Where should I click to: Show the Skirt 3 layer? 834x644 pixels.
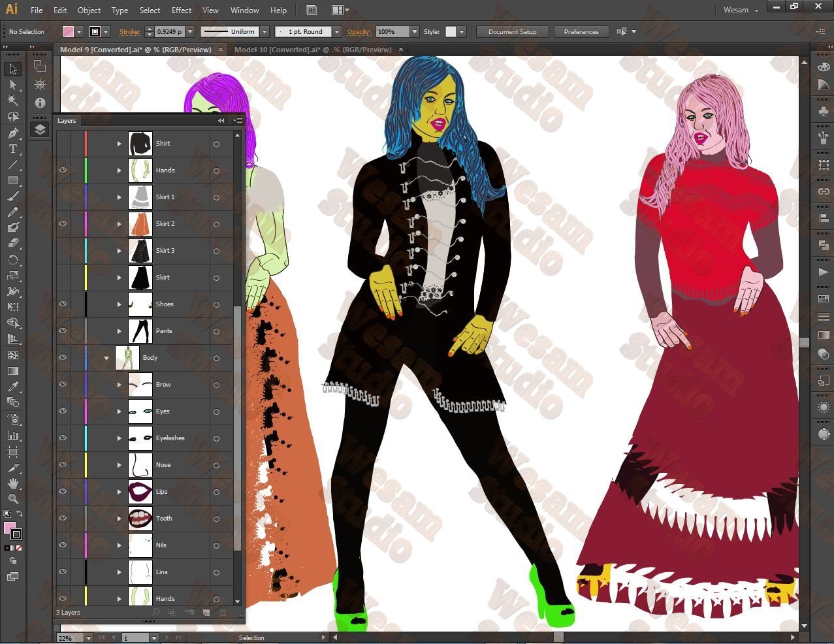pyautogui.click(x=63, y=250)
